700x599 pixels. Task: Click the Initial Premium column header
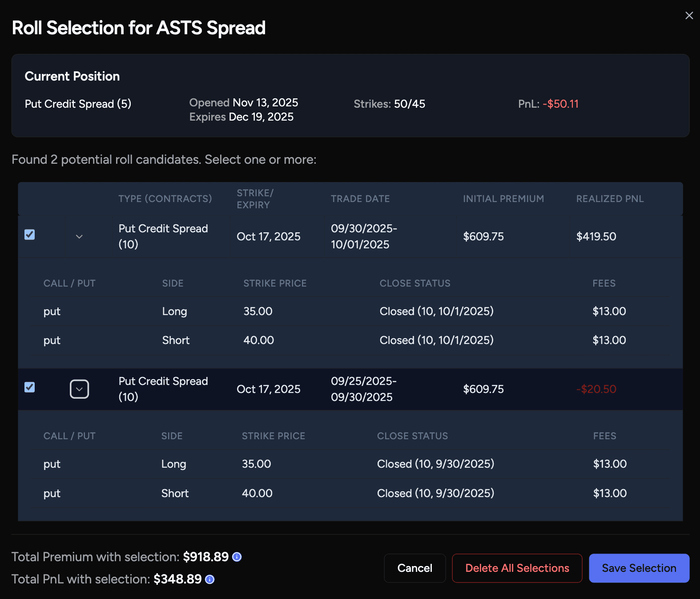503,199
